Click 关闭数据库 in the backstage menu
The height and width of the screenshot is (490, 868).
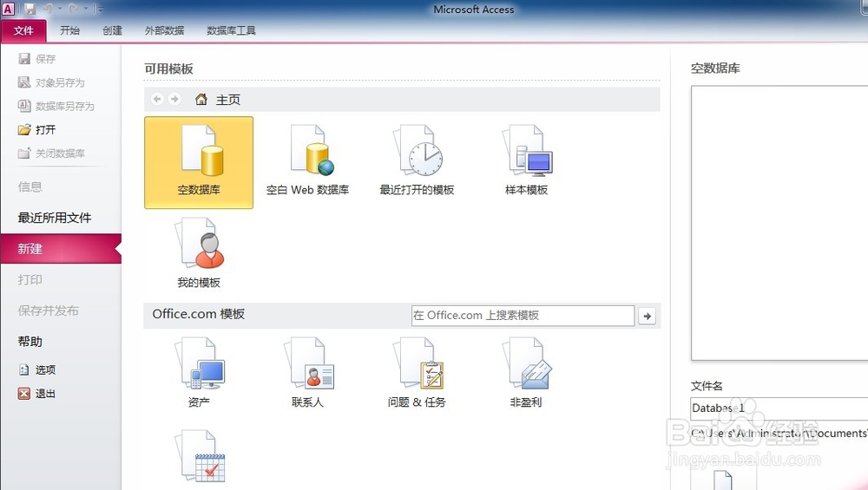[x=51, y=154]
